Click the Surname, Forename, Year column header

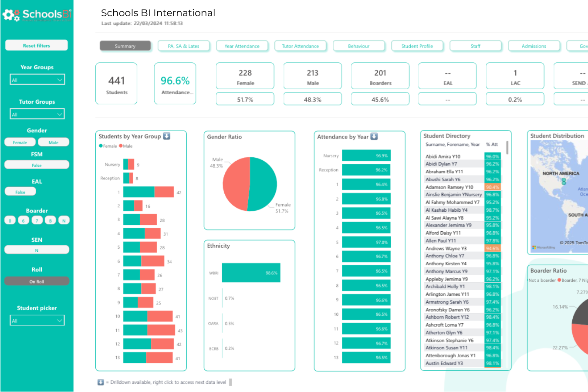453,145
